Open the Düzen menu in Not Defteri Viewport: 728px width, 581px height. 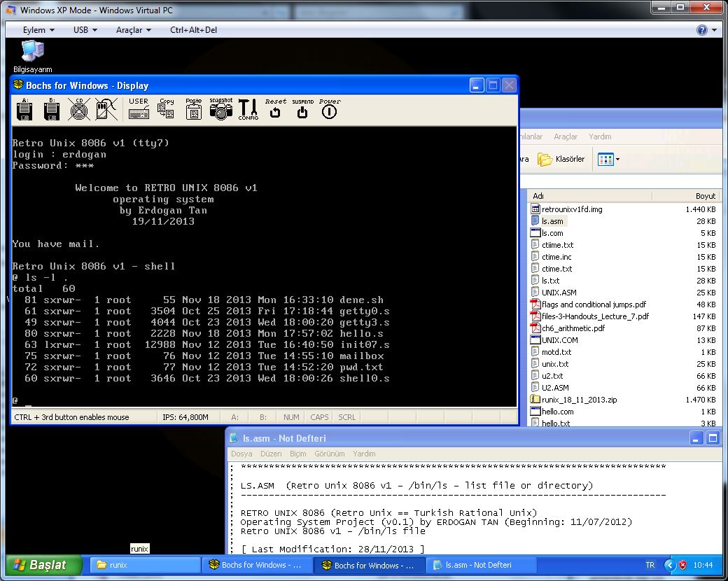point(271,454)
